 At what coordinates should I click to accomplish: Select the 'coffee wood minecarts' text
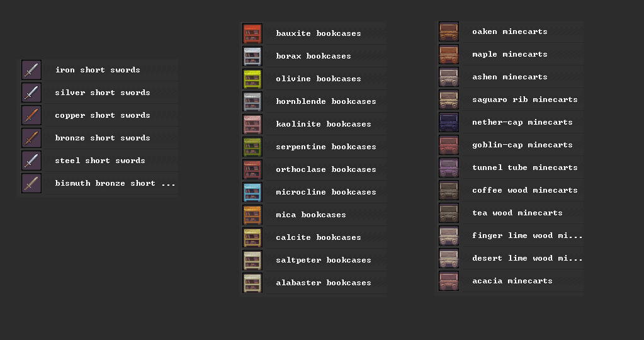coord(525,190)
